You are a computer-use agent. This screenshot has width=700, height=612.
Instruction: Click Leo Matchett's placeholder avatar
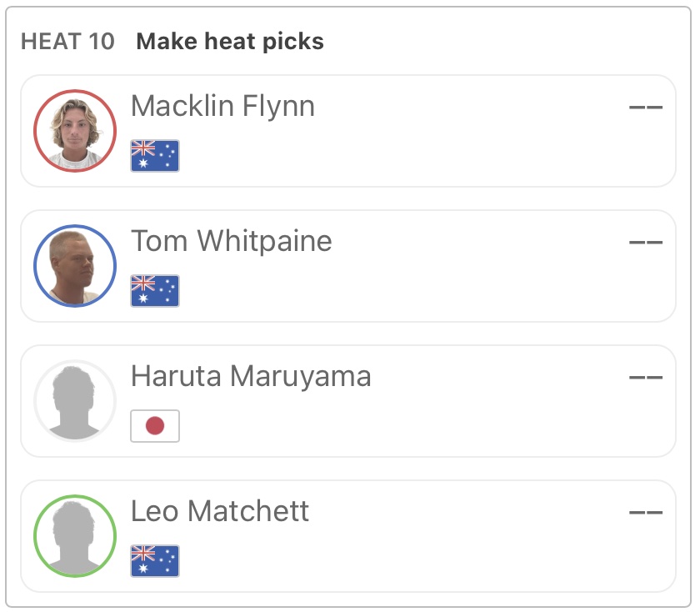pyautogui.click(x=75, y=536)
